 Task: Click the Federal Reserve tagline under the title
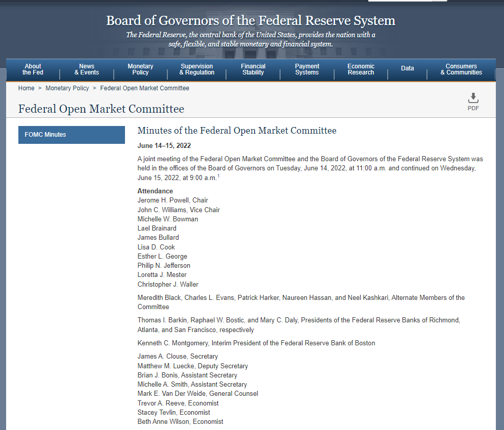pos(250,39)
